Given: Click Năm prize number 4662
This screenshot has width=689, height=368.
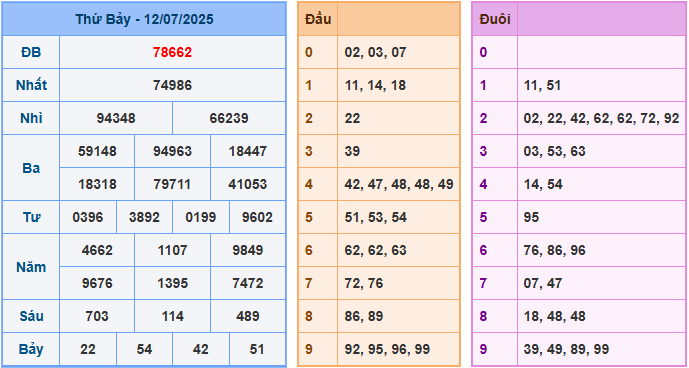Looking at the screenshot, I should click(x=97, y=250).
